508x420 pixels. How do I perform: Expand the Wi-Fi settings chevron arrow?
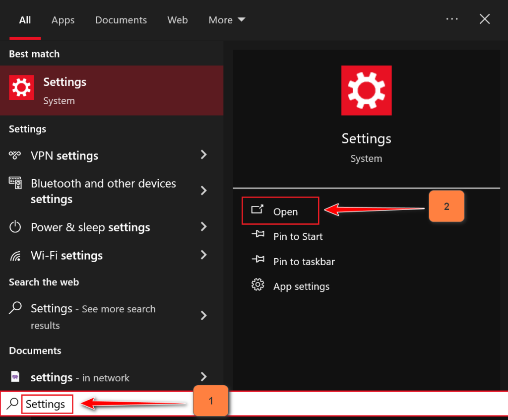point(203,255)
